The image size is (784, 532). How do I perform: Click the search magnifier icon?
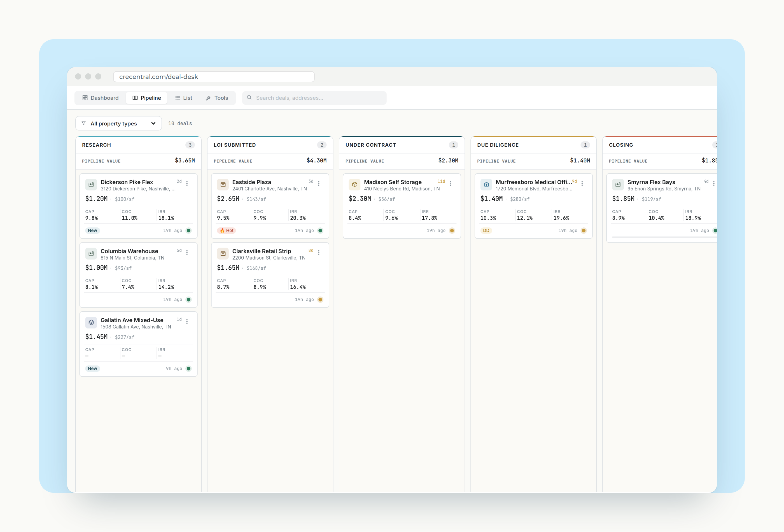pos(249,97)
